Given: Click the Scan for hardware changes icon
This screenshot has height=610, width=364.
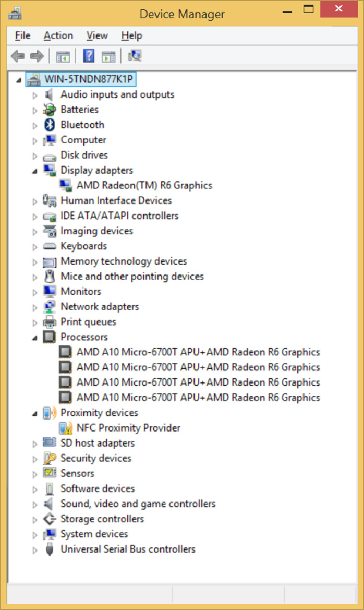Looking at the screenshot, I should point(135,56).
